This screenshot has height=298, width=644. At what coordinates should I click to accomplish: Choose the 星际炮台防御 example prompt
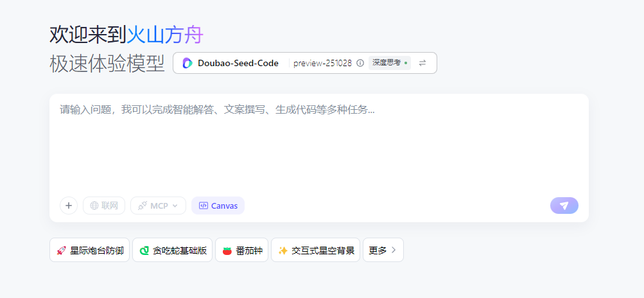pos(96,250)
